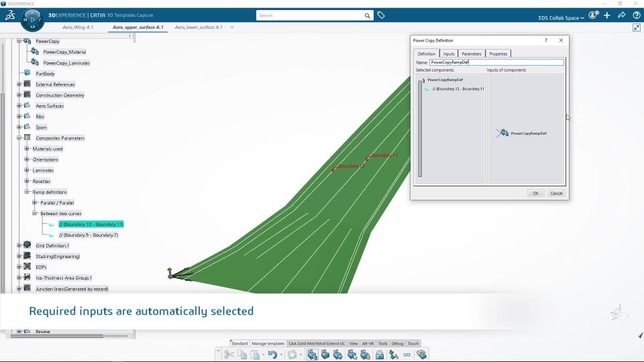Viewport: 644px width, 362px height.
Task: Click the tree panel horizontal scrollbar
Action: tap(56, 336)
